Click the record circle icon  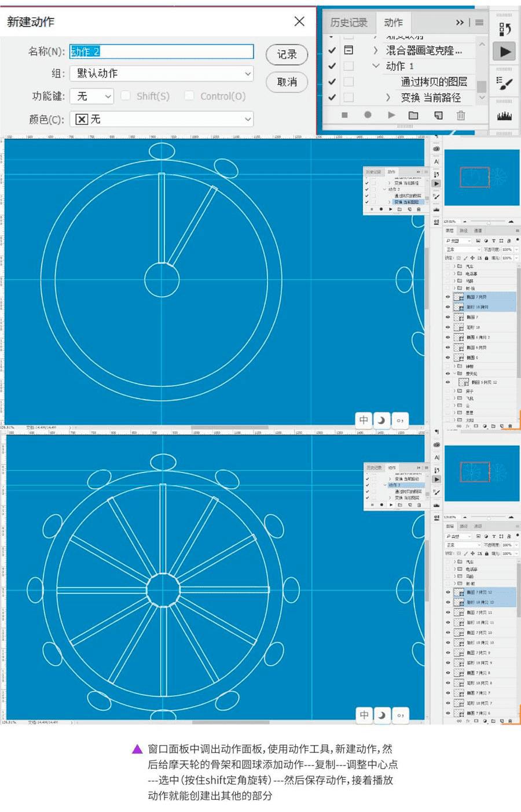tap(368, 115)
